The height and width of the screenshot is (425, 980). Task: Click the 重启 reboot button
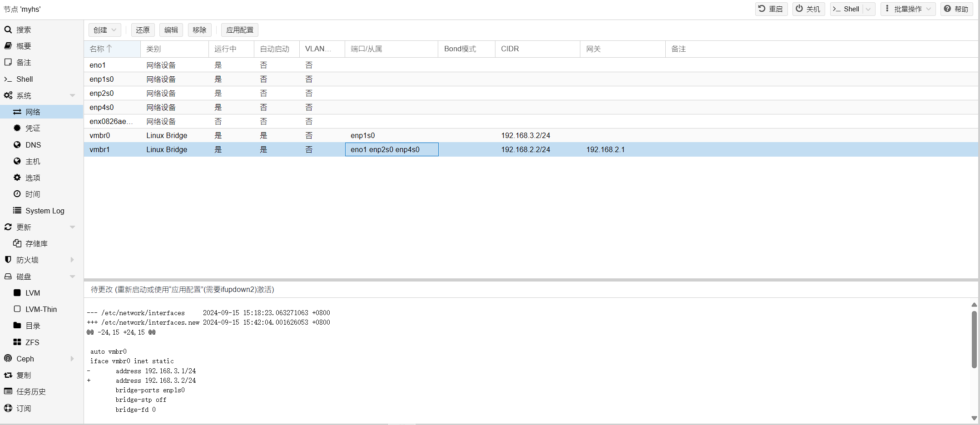pos(771,9)
